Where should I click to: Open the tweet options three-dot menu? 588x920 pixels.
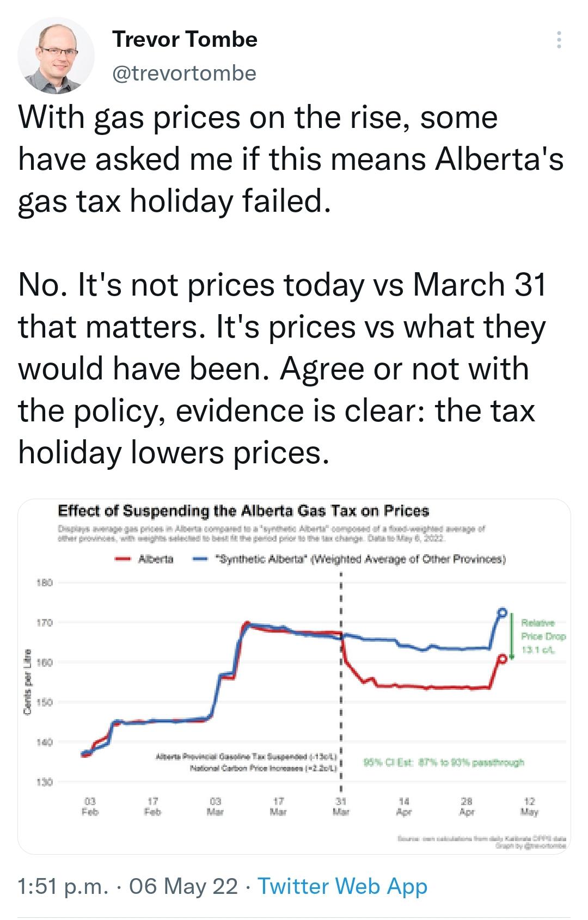tap(559, 39)
